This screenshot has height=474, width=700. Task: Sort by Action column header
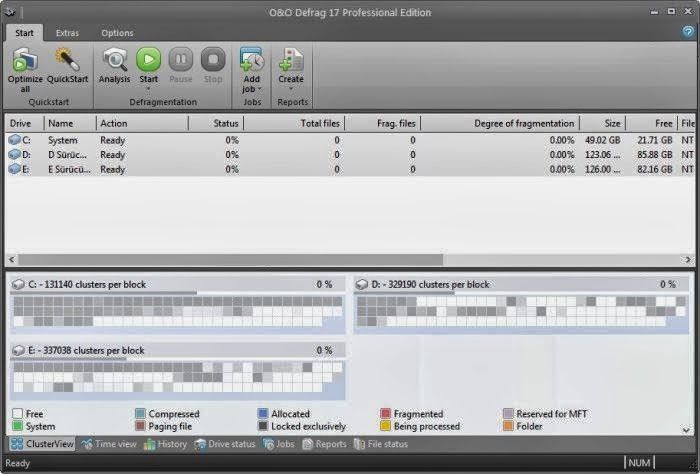point(142,124)
